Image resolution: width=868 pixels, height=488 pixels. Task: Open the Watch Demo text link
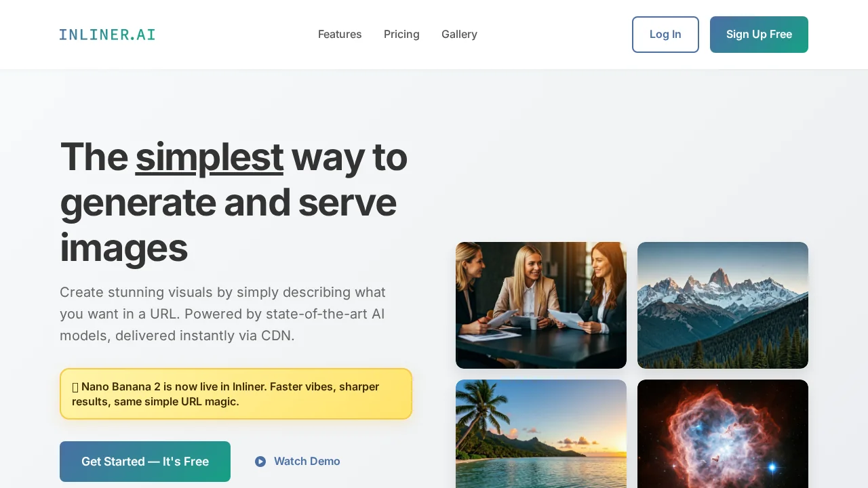point(307,462)
